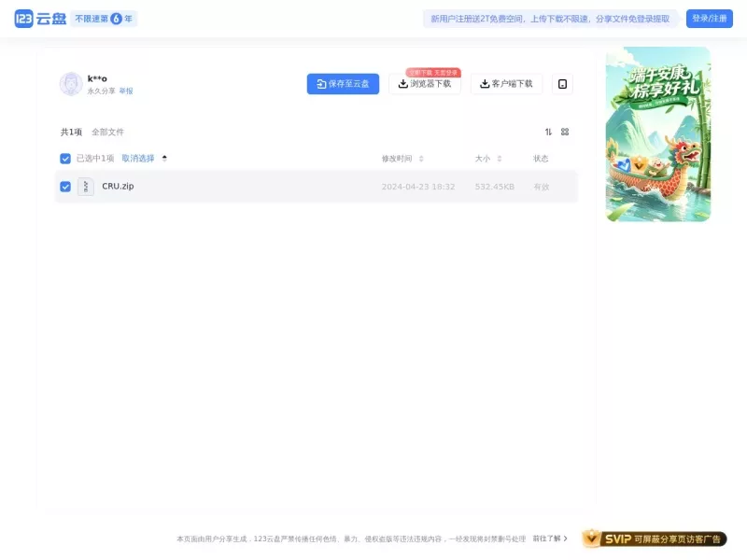Toggle the select-all checkbox
Image resolution: width=747 pixels, height=560 pixels.
[x=65, y=159]
